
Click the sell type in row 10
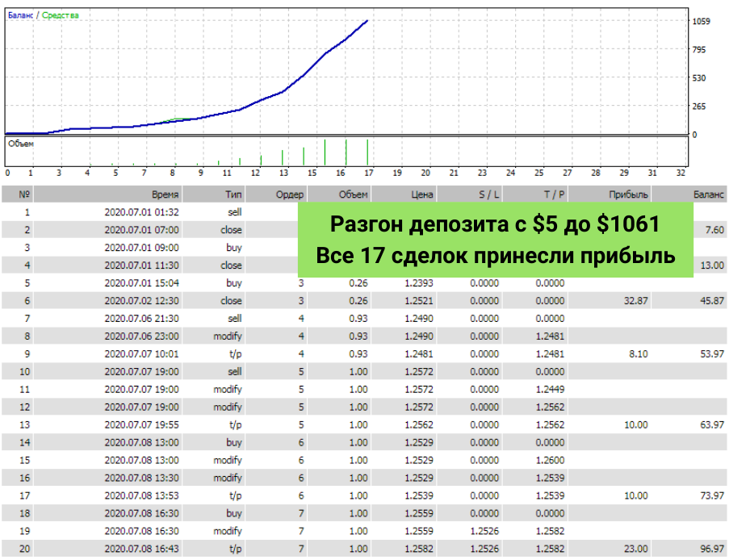pos(234,371)
